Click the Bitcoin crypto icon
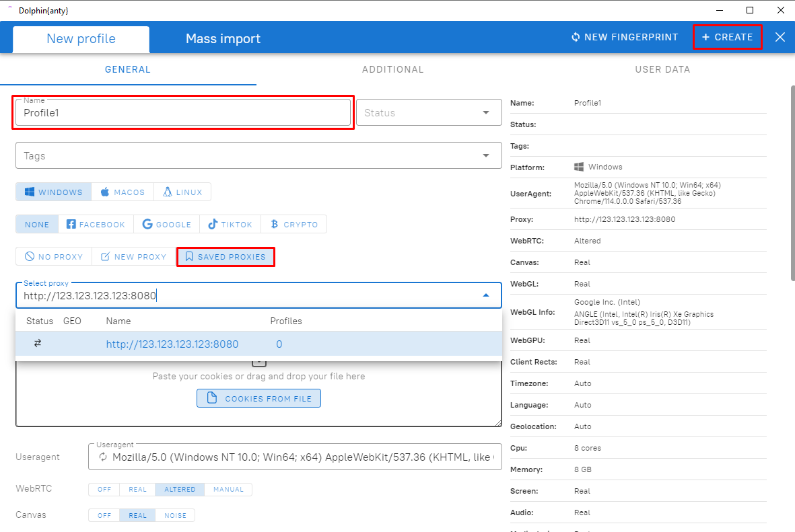Screen dimensions: 795x532 274,224
